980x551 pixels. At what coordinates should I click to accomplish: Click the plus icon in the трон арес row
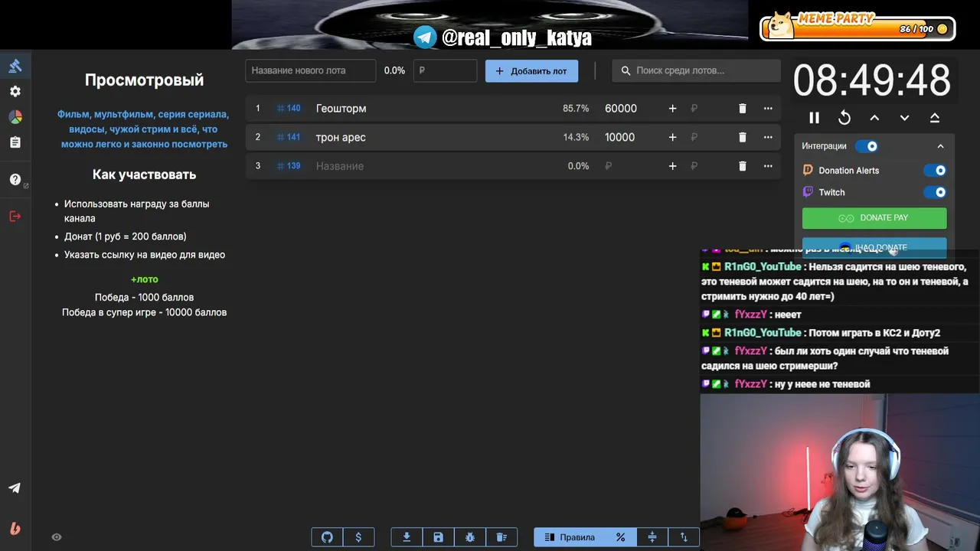[x=672, y=138]
